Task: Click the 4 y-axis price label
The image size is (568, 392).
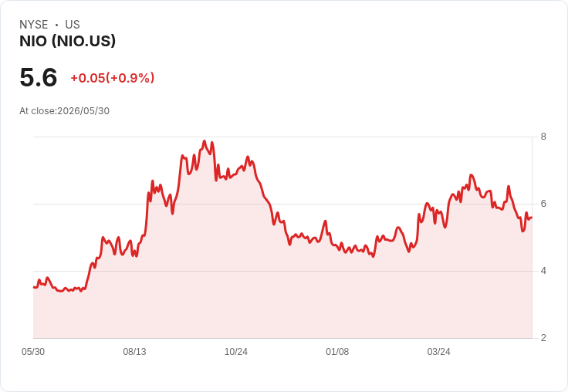Action: click(543, 271)
